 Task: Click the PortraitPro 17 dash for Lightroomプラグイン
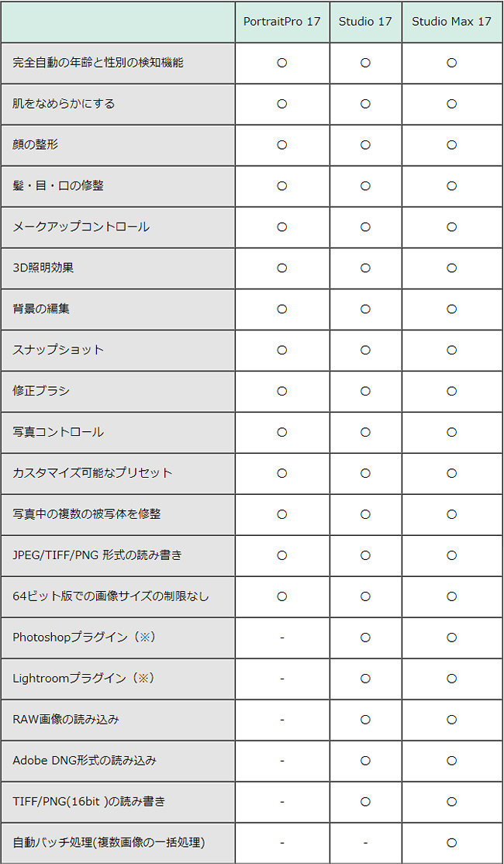tap(282, 679)
